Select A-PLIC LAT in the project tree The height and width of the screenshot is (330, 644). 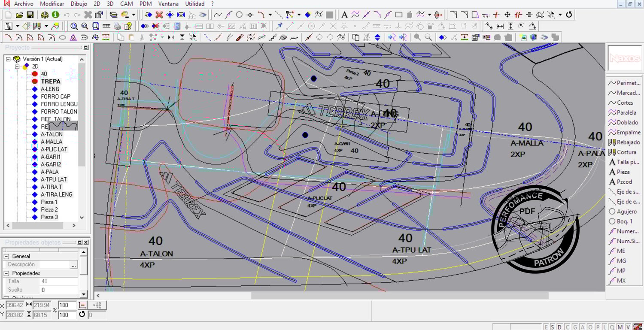54,149
